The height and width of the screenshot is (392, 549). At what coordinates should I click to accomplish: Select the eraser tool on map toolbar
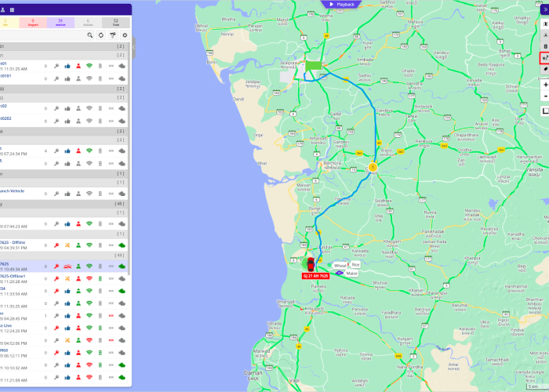pyautogui.click(x=545, y=70)
